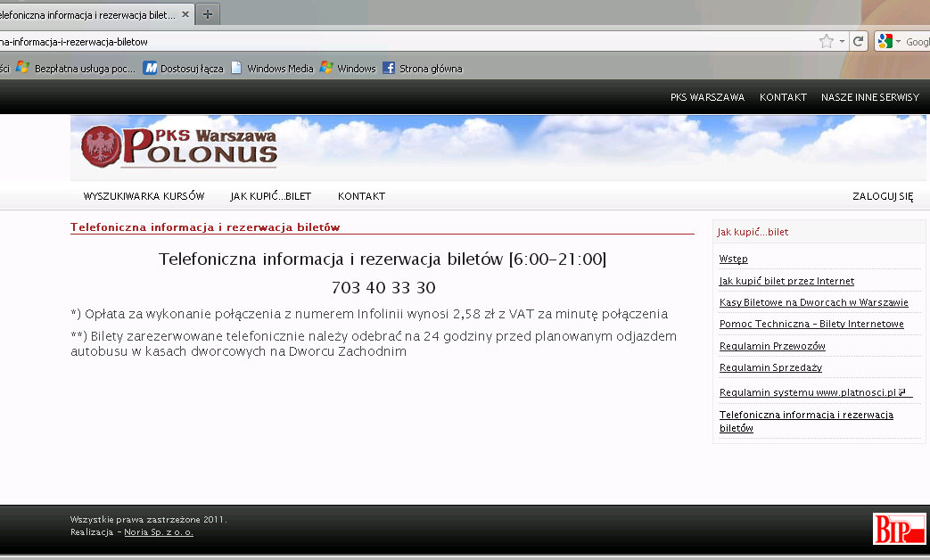Click the phone number 703 40 33 30
The width and height of the screenshot is (930, 560).
click(383, 288)
